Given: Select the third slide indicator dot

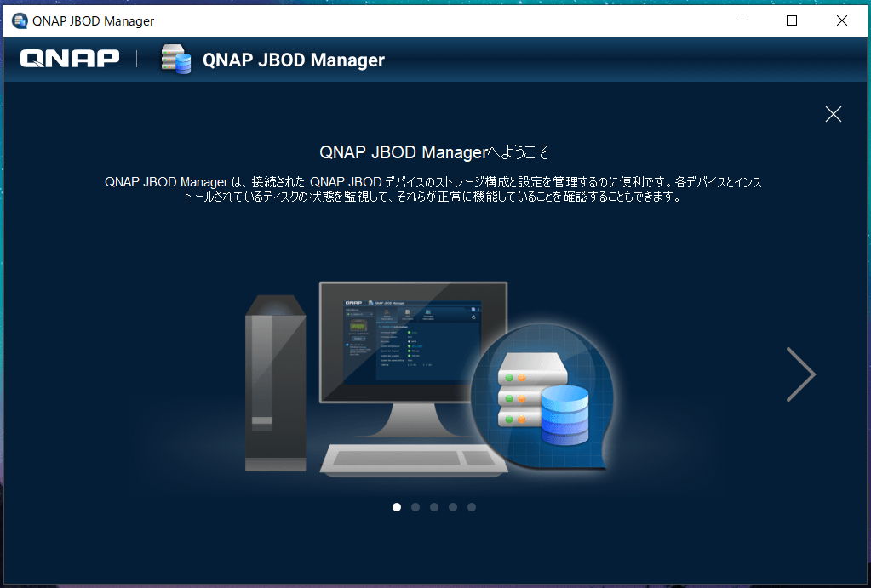Looking at the screenshot, I should pyautogui.click(x=434, y=507).
